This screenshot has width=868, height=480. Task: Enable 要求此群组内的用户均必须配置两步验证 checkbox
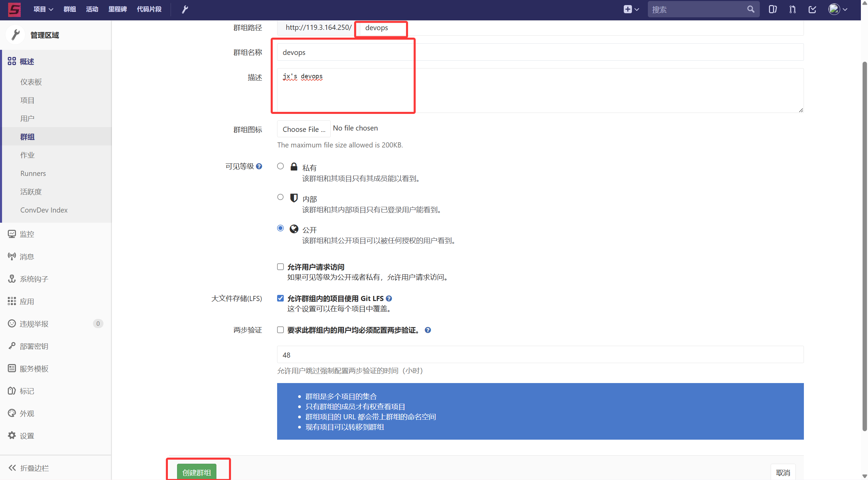(281, 330)
